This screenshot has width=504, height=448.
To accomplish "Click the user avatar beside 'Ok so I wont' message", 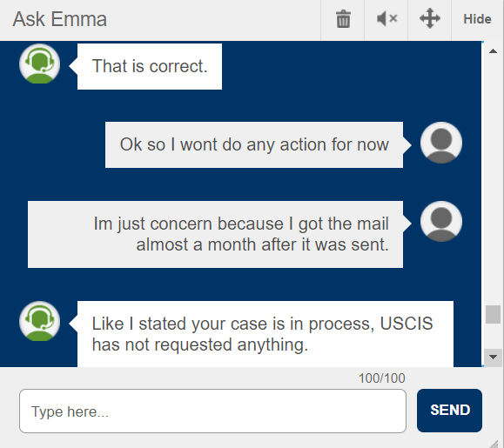I will coord(441,143).
